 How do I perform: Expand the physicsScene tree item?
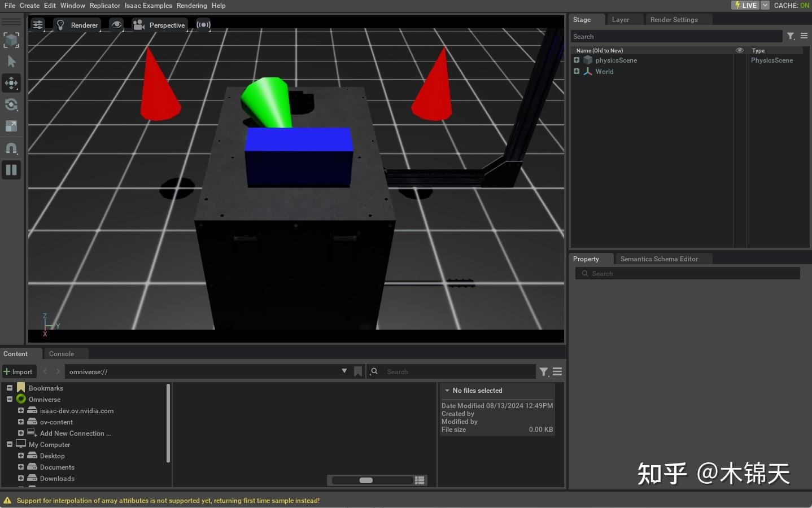(x=577, y=60)
